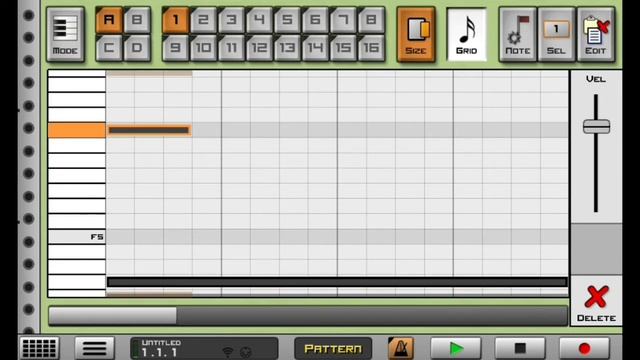640x360 pixels.
Task: Select pattern bank C
Action: tap(109, 48)
